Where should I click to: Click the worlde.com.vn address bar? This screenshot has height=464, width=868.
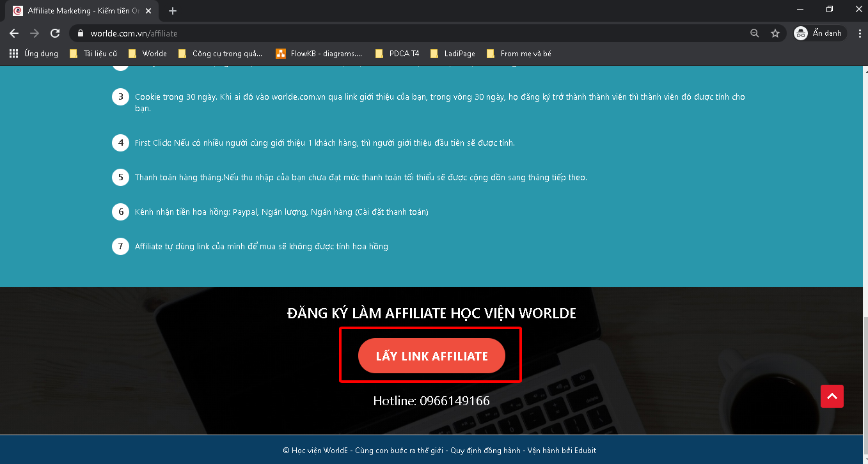409,33
